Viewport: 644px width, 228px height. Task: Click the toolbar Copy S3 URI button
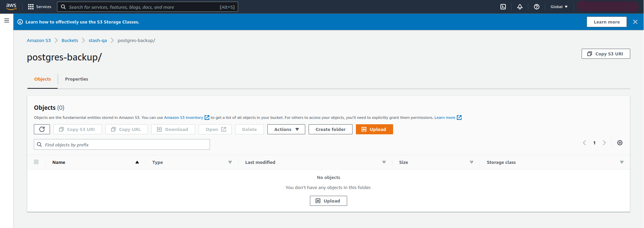pyautogui.click(x=77, y=129)
